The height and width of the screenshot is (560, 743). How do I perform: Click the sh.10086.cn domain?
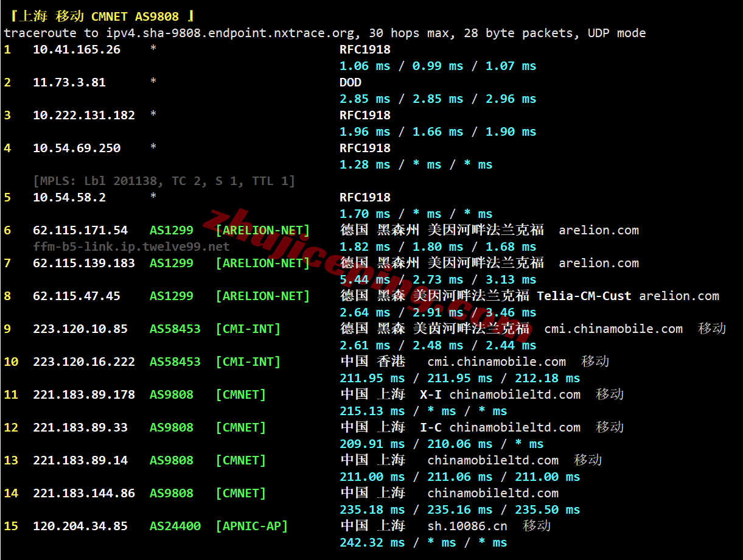coord(467,526)
